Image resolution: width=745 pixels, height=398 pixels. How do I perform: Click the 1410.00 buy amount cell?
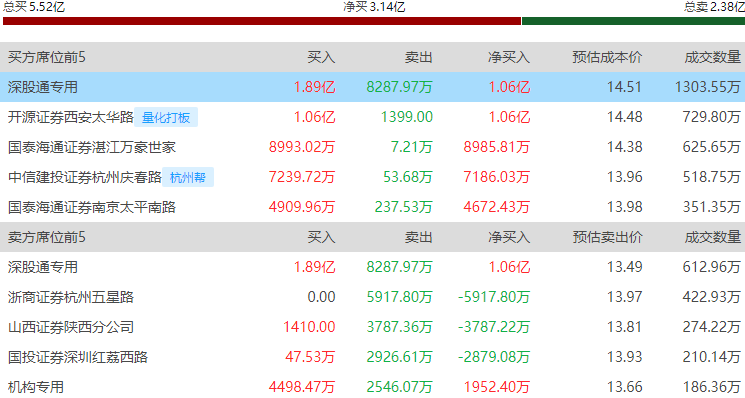tap(309, 327)
